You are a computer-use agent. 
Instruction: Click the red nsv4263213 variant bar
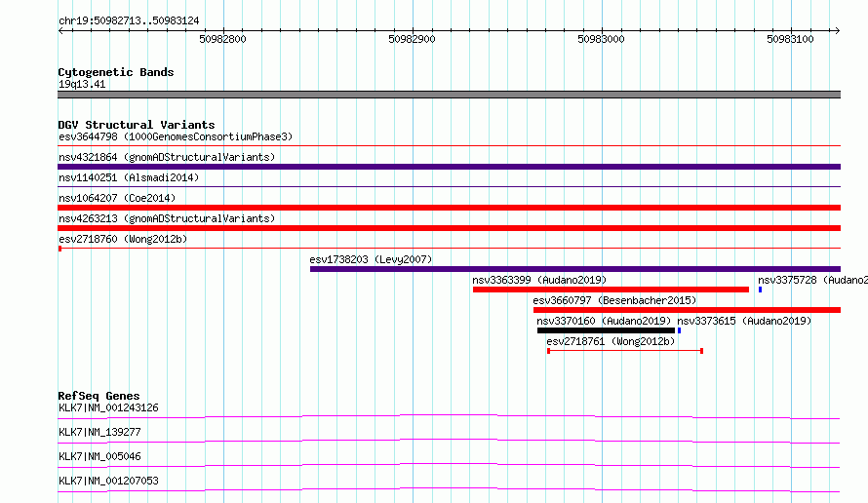[449, 228]
